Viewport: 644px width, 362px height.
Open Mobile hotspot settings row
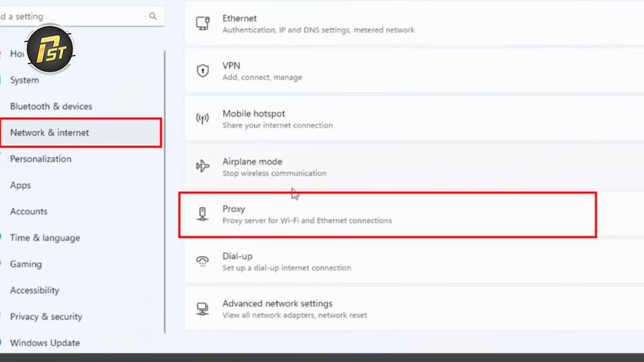(415, 119)
